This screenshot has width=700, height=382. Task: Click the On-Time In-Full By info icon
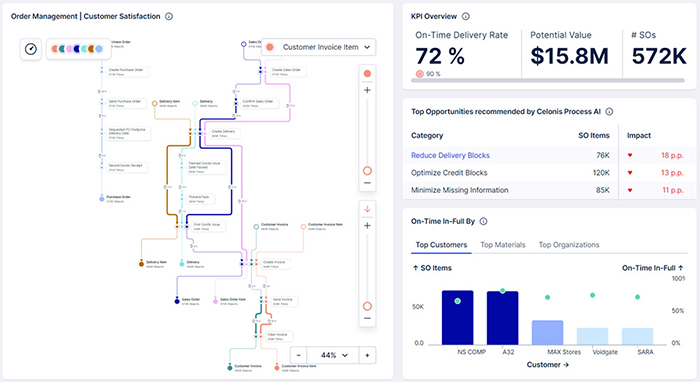[x=483, y=221]
